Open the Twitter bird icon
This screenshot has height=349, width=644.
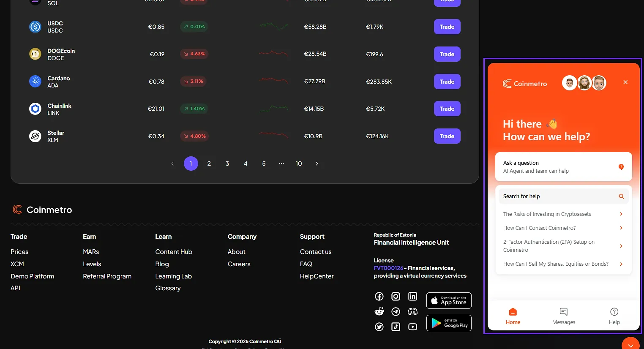click(379, 327)
